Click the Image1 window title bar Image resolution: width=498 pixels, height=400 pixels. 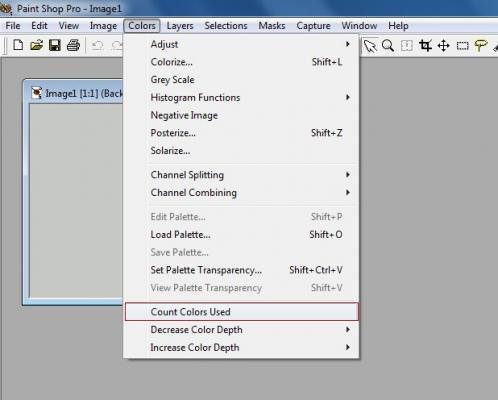coord(74,93)
